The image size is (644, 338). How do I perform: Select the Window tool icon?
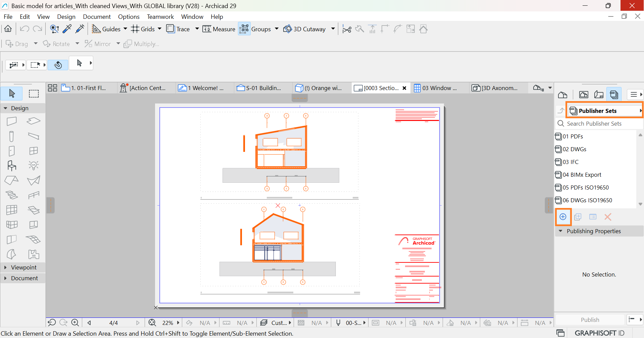coord(34,151)
